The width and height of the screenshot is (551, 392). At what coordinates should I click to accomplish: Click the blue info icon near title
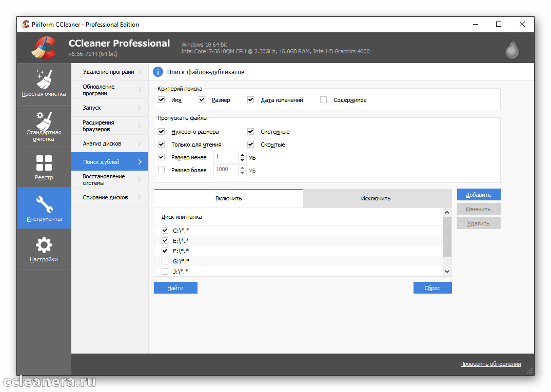tap(158, 72)
